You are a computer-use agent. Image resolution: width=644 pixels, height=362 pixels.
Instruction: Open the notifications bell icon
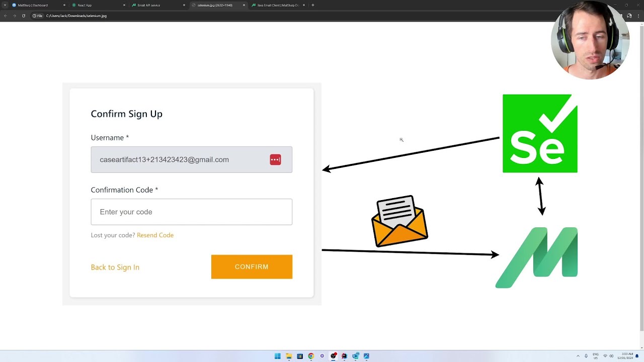coord(637,356)
